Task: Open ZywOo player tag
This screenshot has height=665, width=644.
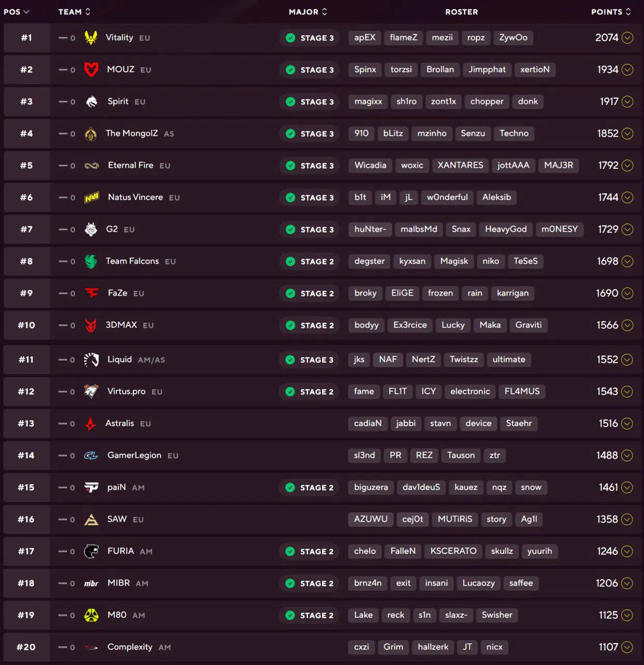Action: coord(513,37)
